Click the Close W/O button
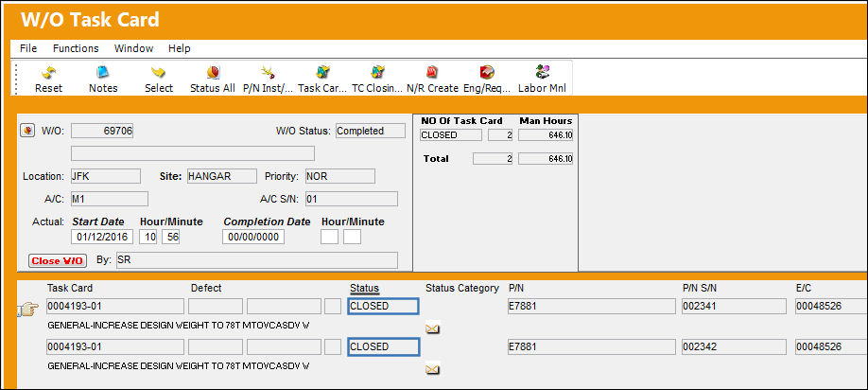The height and width of the screenshot is (390, 868). pyautogui.click(x=57, y=261)
